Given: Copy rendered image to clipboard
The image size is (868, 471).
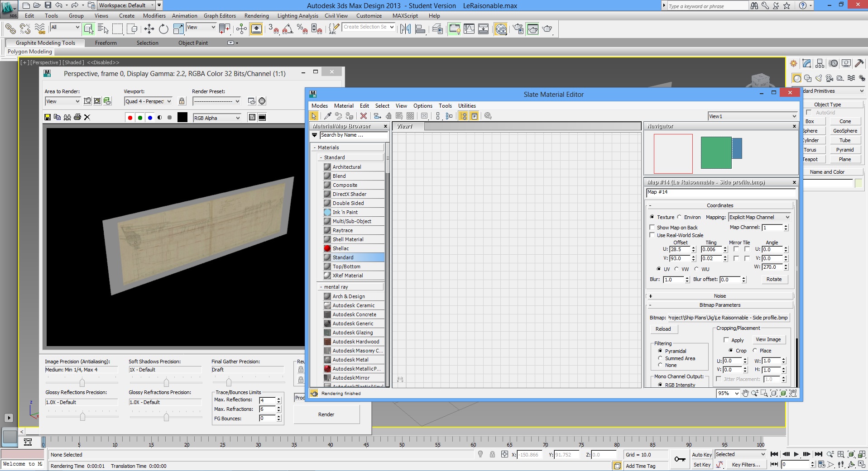Looking at the screenshot, I should [57, 117].
